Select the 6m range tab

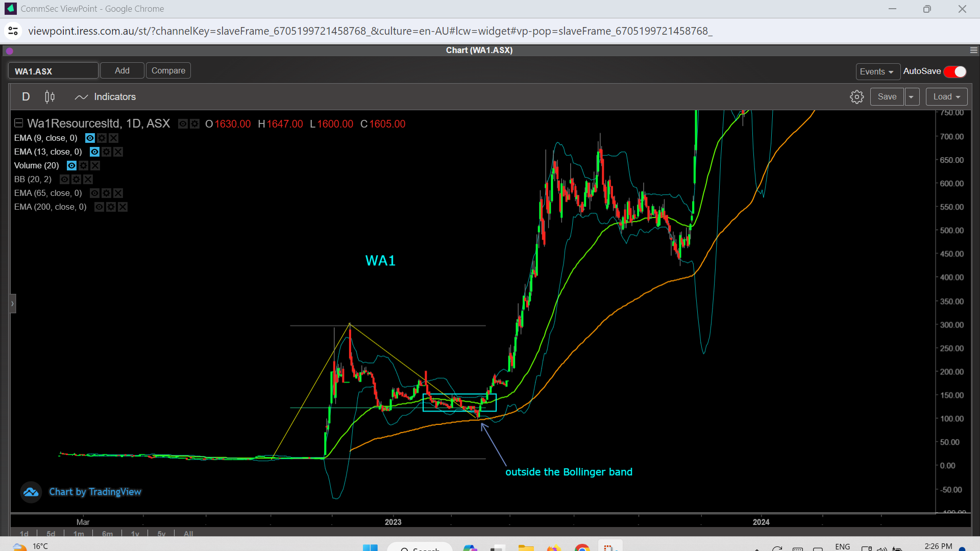point(107,534)
